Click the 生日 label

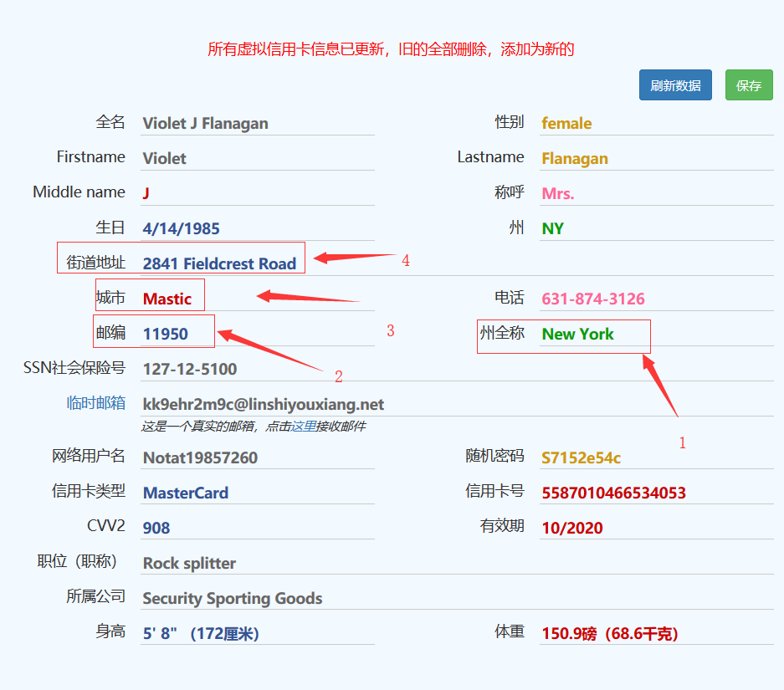pyautogui.click(x=110, y=227)
